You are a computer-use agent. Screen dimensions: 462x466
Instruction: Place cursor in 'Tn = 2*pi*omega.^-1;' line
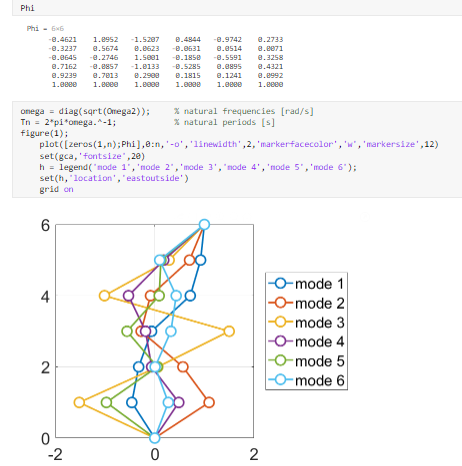click(68, 122)
